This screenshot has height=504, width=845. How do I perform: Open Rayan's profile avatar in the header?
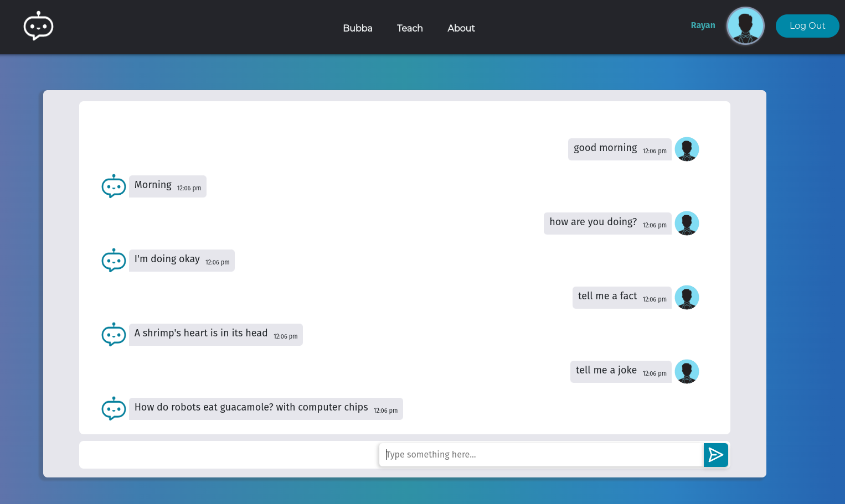click(745, 25)
